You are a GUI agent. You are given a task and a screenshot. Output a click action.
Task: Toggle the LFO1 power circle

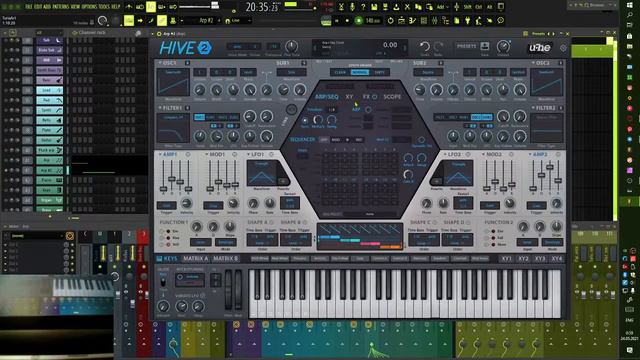271,155
